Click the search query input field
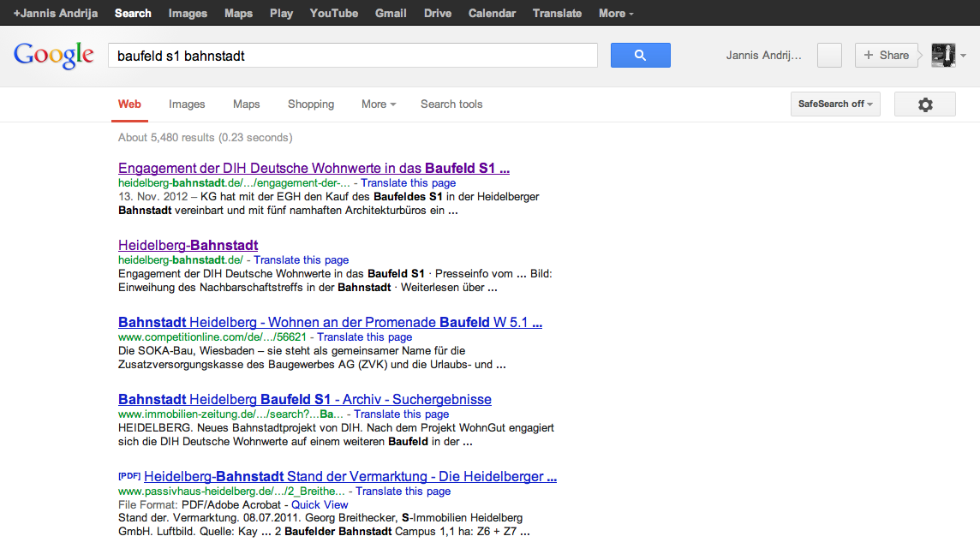 352,56
